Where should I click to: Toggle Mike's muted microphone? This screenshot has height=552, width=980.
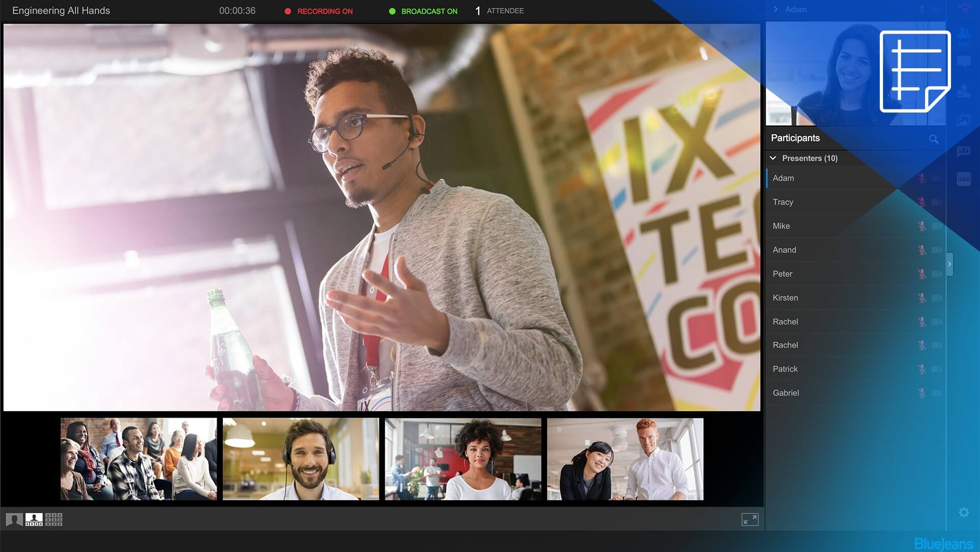[921, 226]
